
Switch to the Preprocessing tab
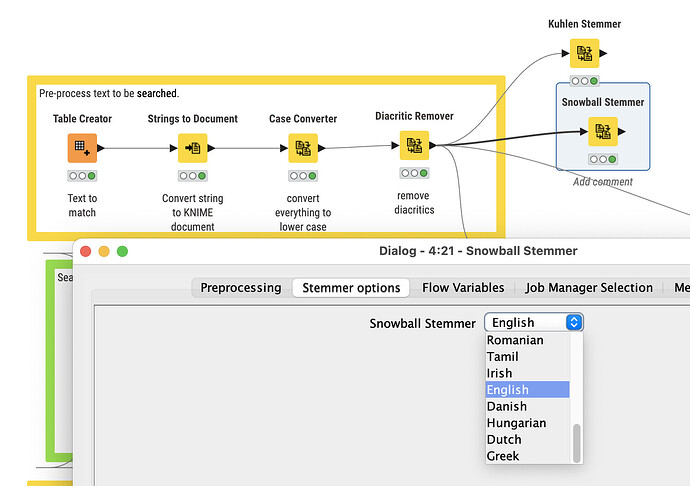(241, 287)
